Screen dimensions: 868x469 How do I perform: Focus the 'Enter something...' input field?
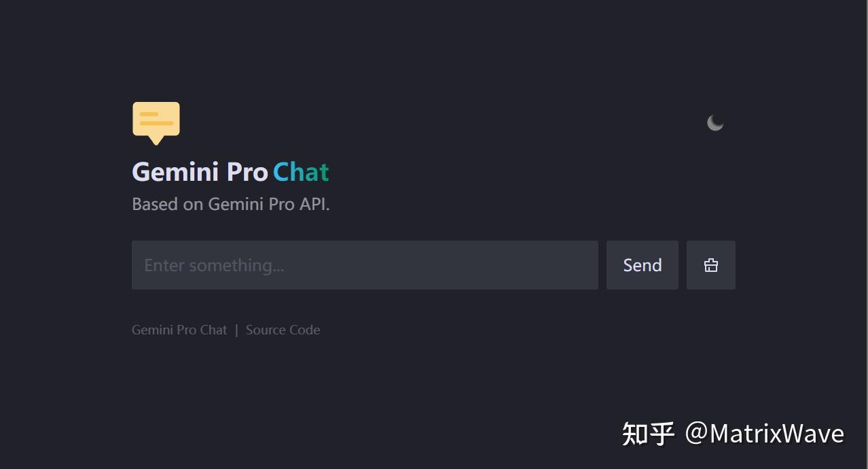365,265
